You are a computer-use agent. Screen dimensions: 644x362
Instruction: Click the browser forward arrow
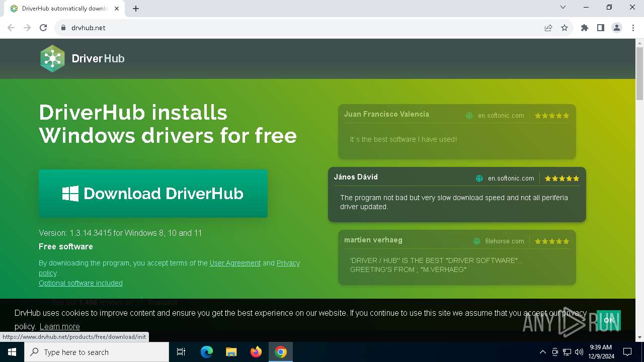(27, 28)
